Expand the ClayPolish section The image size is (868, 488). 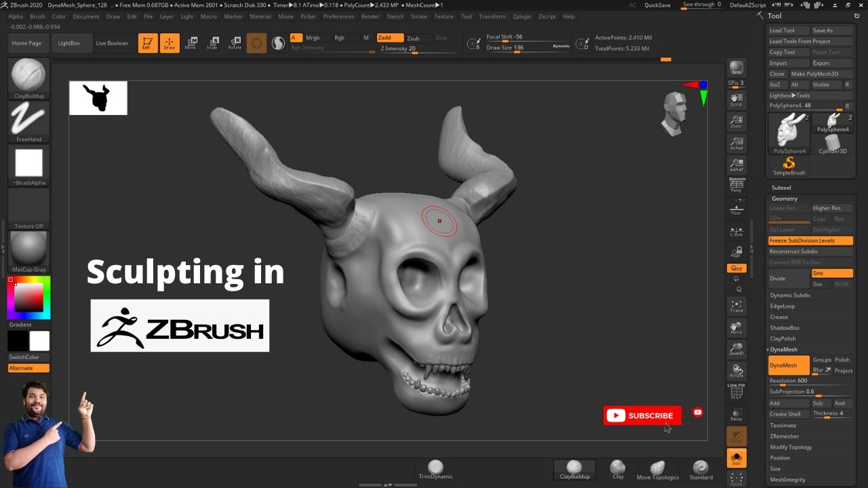[783, 339]
